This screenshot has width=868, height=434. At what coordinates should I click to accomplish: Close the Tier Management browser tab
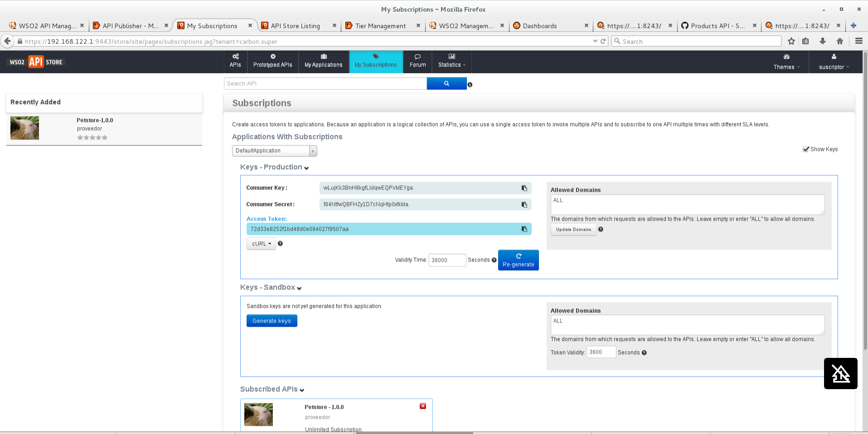click(418, 26)
